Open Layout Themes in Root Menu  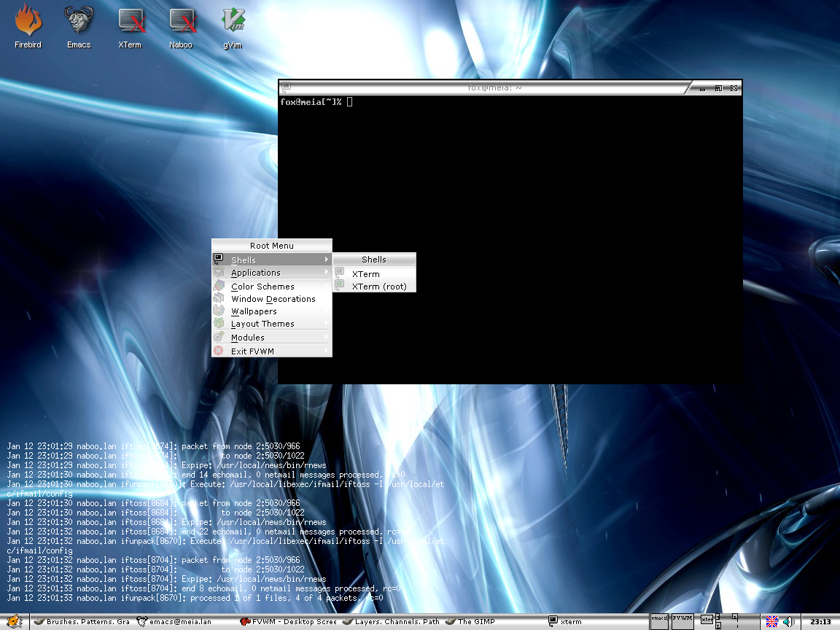(271, 324)
